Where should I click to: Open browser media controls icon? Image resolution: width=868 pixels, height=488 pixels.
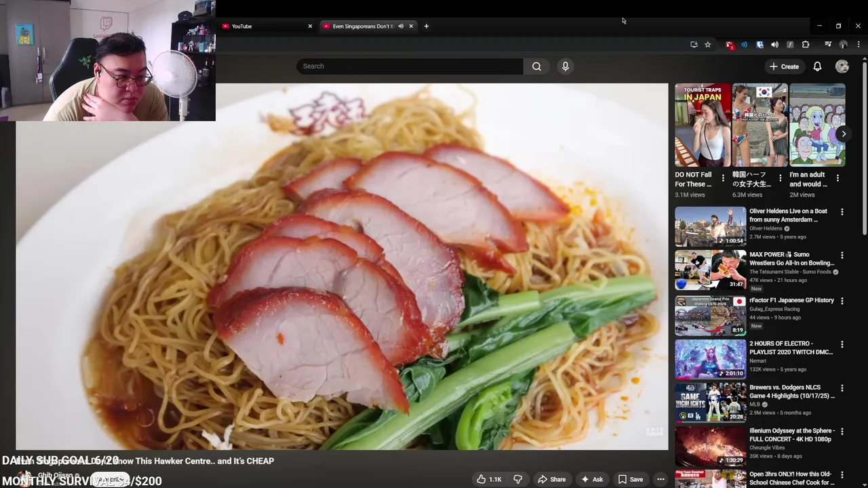coord(828,45)
